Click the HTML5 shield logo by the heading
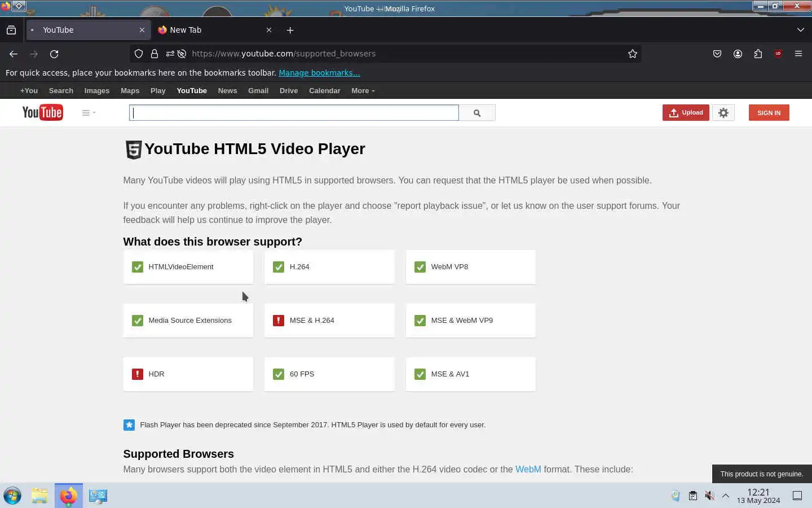The height and width of the screenshot is (508, 812). (x=133, y=150)
